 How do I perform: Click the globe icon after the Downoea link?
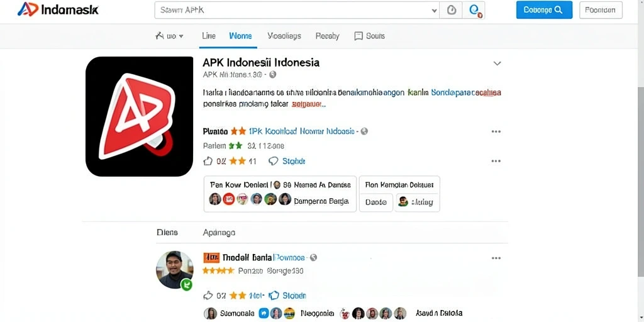coord(313,257)
